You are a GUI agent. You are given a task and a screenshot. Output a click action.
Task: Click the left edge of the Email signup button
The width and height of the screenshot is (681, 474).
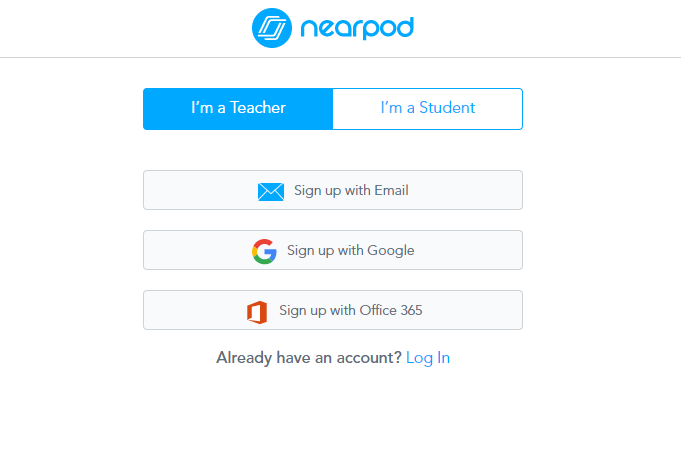point(150,190)
